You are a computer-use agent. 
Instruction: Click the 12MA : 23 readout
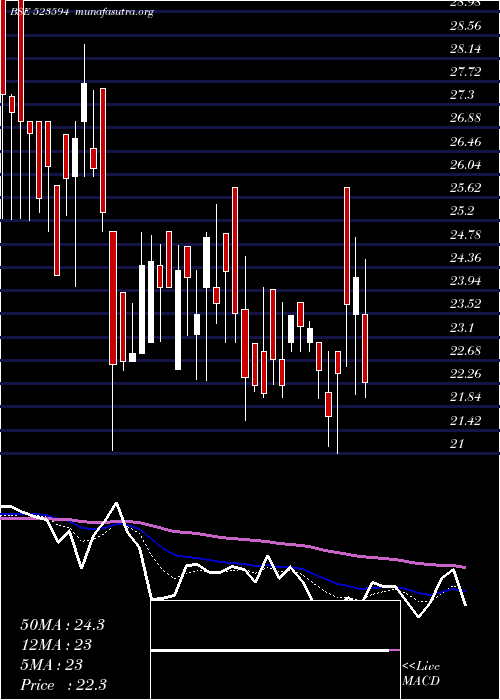pyautogui.click(x=56, y=645)
